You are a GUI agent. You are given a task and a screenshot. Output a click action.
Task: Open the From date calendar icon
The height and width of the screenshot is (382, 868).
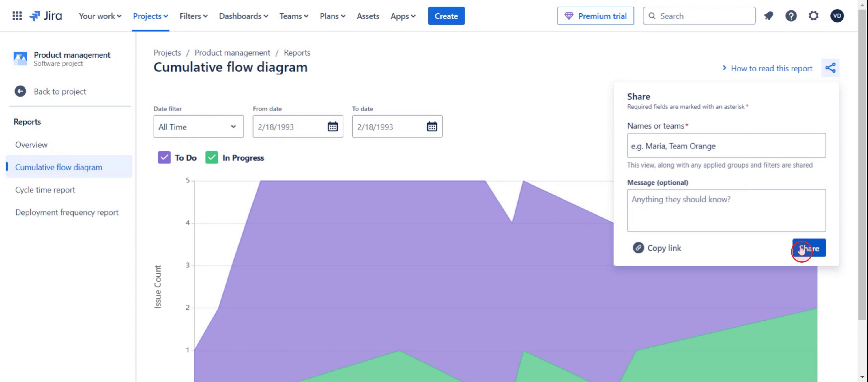(x=333, y=127)
